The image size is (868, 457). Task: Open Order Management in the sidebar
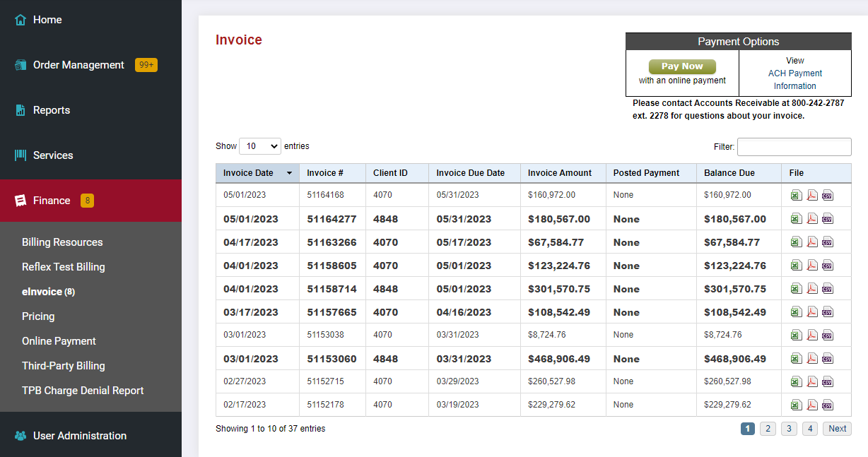pos(78,65)
